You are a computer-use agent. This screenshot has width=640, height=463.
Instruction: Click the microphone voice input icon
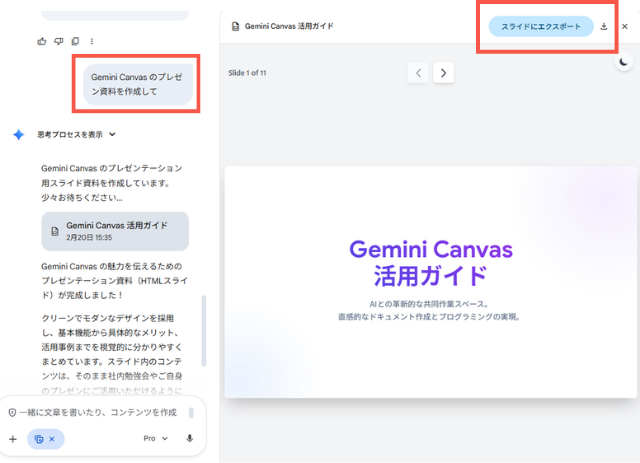coord(189,439)
